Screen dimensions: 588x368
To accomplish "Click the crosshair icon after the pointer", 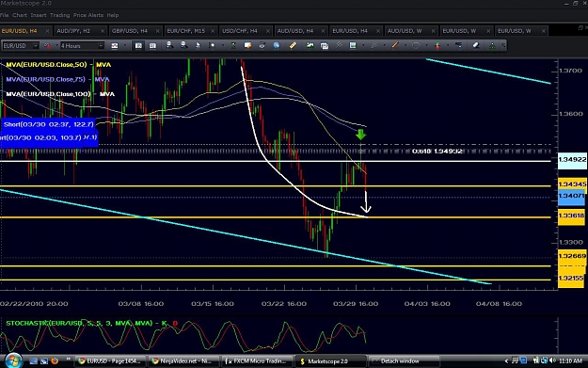I will (212, 45).
